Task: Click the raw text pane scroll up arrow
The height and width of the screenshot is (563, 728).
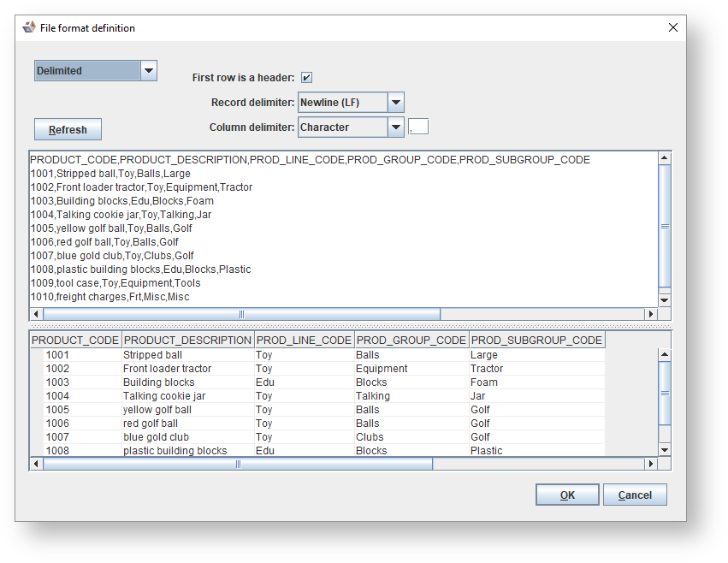Action: (665, 158)
